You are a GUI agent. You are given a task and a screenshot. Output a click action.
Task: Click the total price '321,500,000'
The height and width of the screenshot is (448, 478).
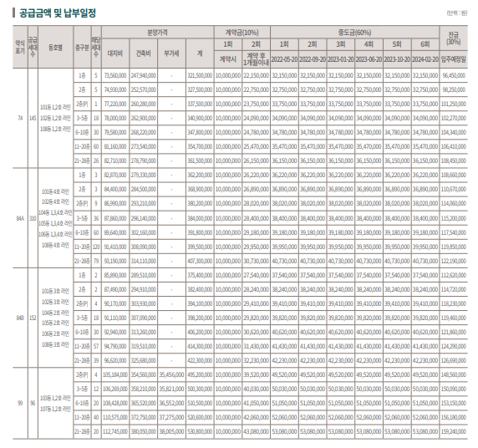tap(200, 75)
